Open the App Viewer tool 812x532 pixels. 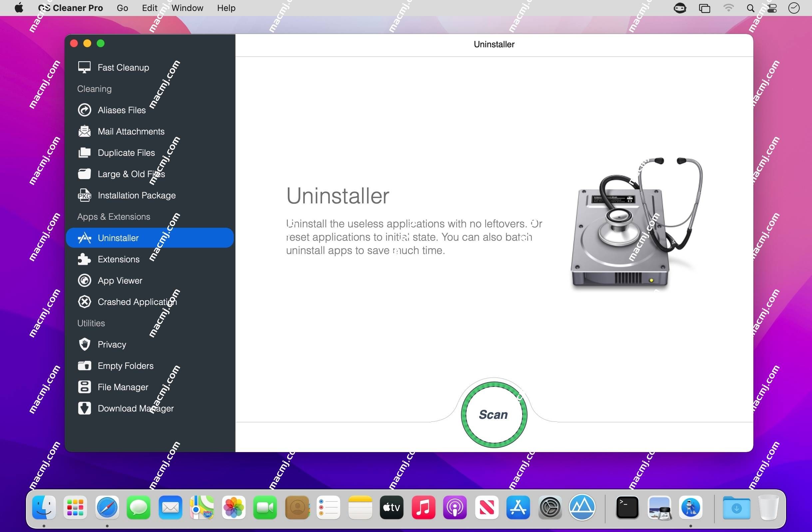coord(120,280)
